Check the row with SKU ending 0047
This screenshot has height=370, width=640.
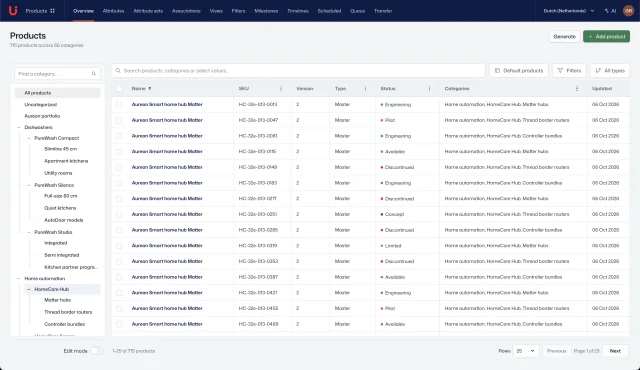point(119,120)
